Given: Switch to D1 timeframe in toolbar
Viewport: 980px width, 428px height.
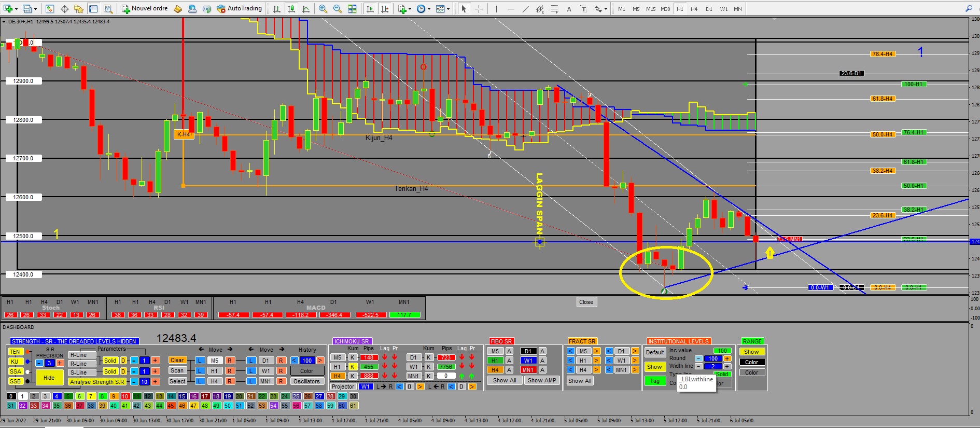Looking at the screenshot, I should (709, 9).
